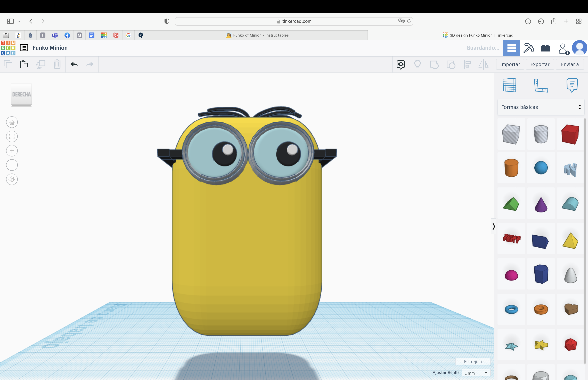Reset to Home view
This screenshot has height=380, width=588.
(x=12, y=122)
